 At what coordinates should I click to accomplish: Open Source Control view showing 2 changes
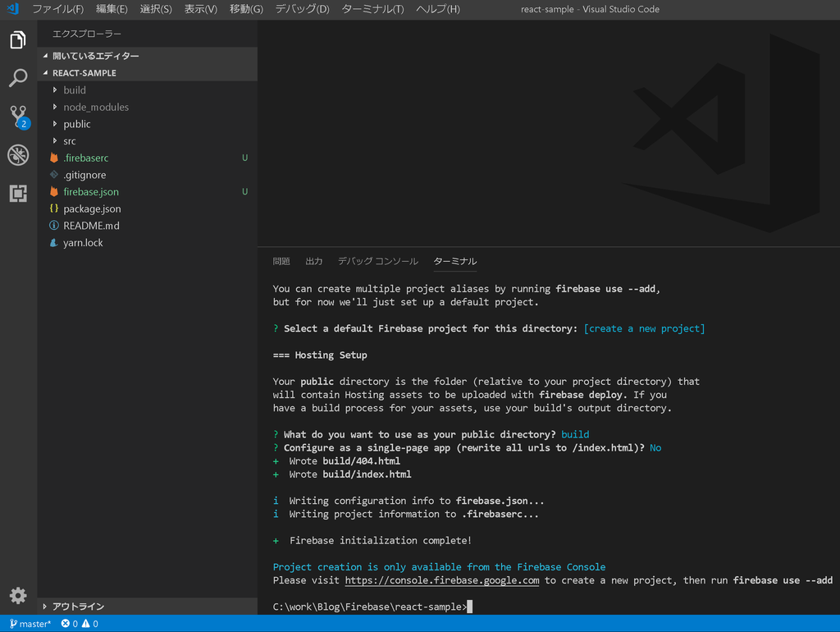pyautogui.click(x=18, y=116)
